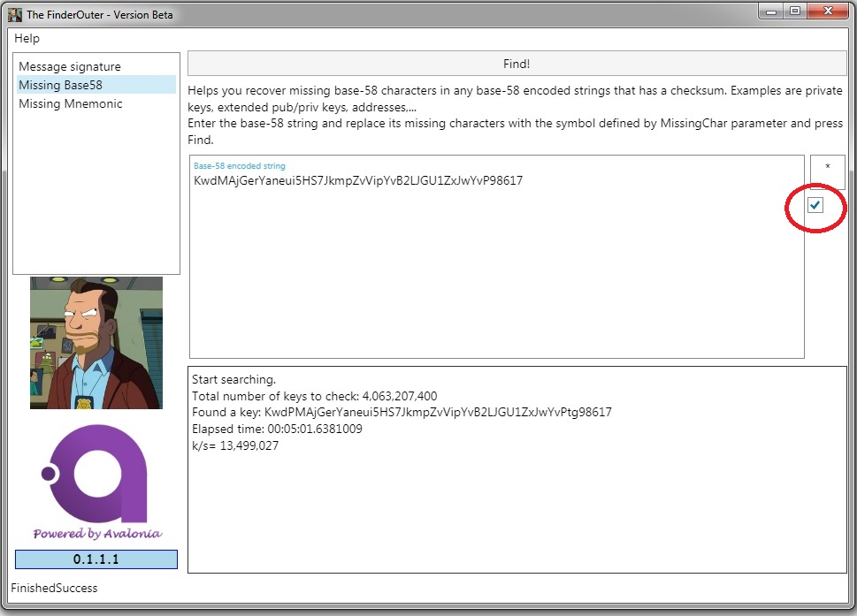Screen dimensions: 857x616
Task: Click the 'Base-58 encoded string' label
Action: click(x=240, y=165)
